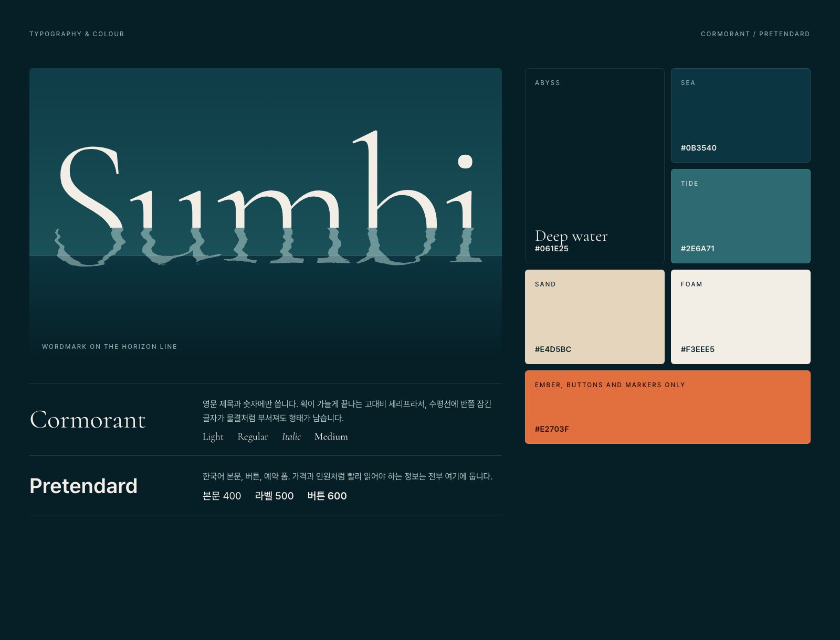Image resolution: width=840 pixels, height=640 pixels.
Task: Select the Abyss #061E25 color swatch
Action: (x=595, y=166)
